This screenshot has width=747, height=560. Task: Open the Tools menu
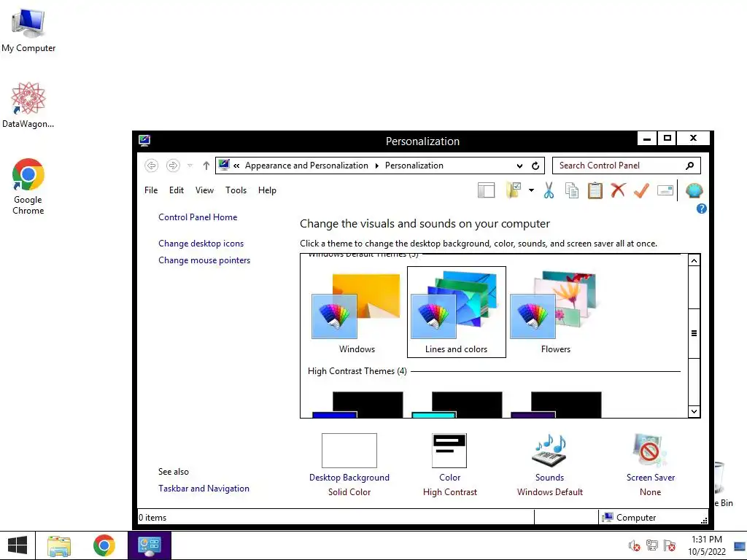[236, 190]
